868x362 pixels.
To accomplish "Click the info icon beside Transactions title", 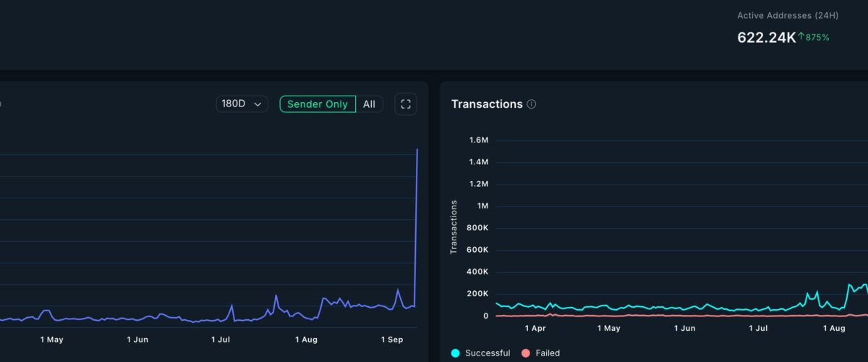I will tap(532, 104).
